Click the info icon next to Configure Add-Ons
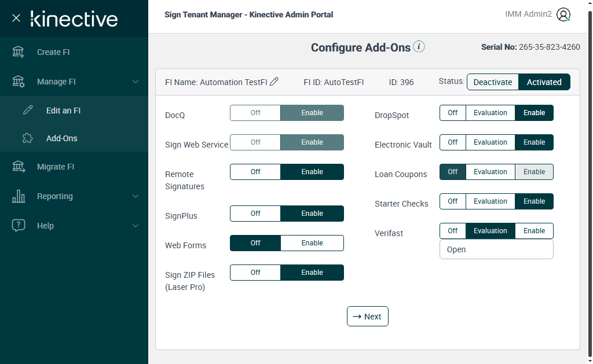The image size is (593, 364). [x=419, y=46]
